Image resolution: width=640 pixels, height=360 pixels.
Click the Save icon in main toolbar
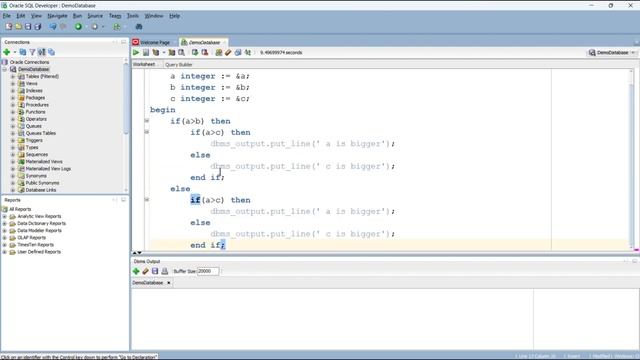click(28, 27)
